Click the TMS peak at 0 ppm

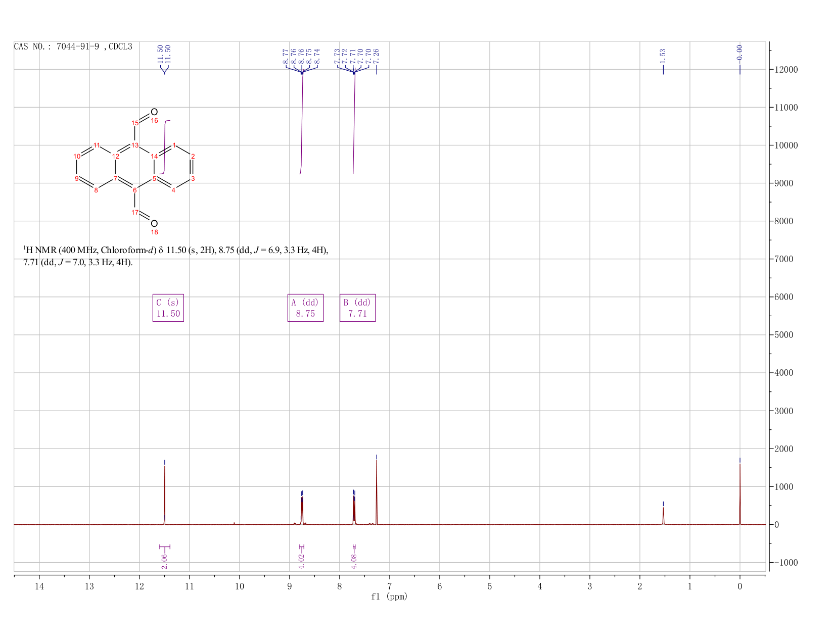740,494
